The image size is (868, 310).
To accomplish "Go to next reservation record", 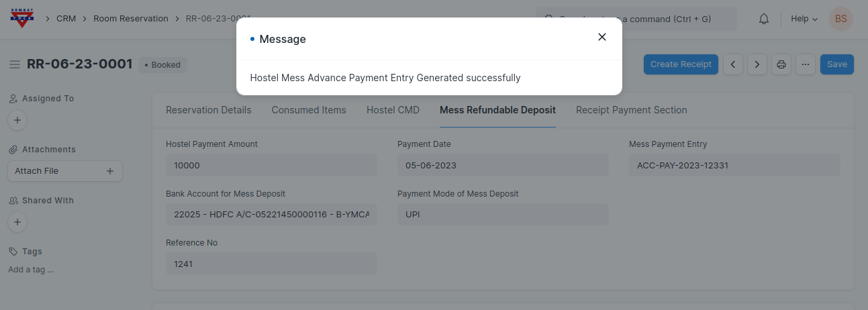I will click(x=757, y=64).
